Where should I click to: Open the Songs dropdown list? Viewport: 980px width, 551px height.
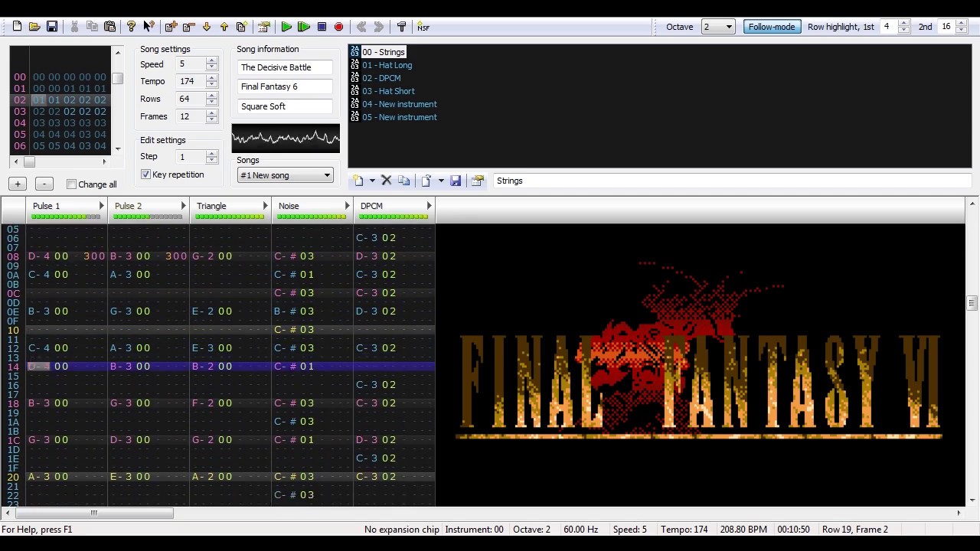285,175
